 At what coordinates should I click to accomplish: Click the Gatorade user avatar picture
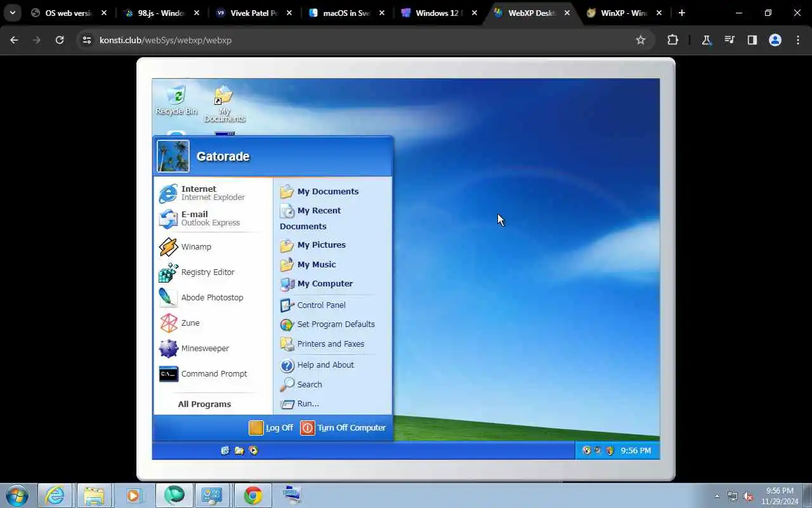tap(173, 156)
